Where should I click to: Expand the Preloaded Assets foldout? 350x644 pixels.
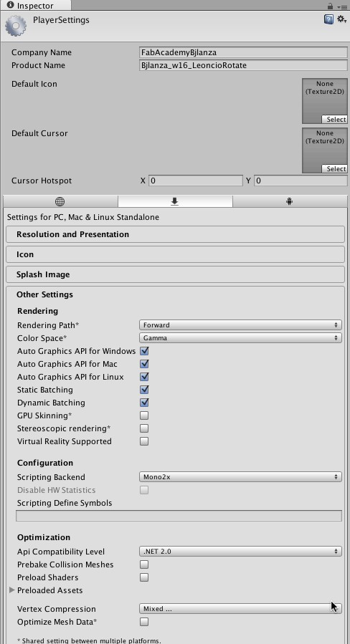click(11, 590)
